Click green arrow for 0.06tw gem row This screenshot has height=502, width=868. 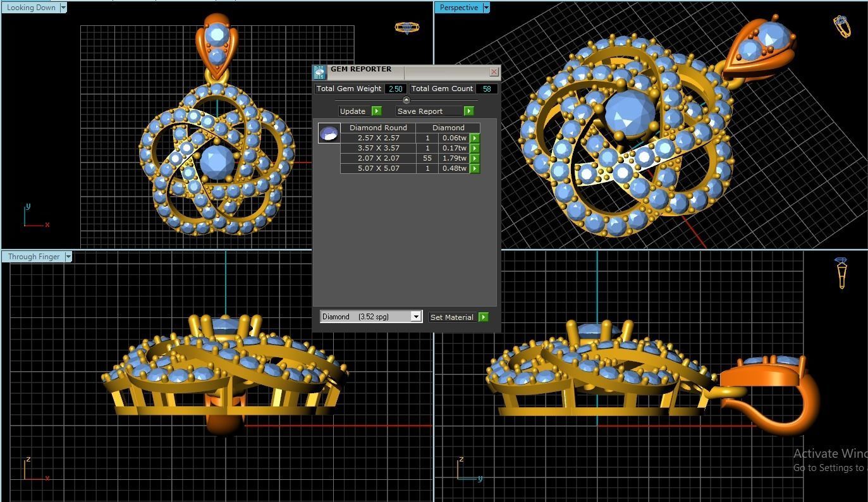(x=475, y=138)
